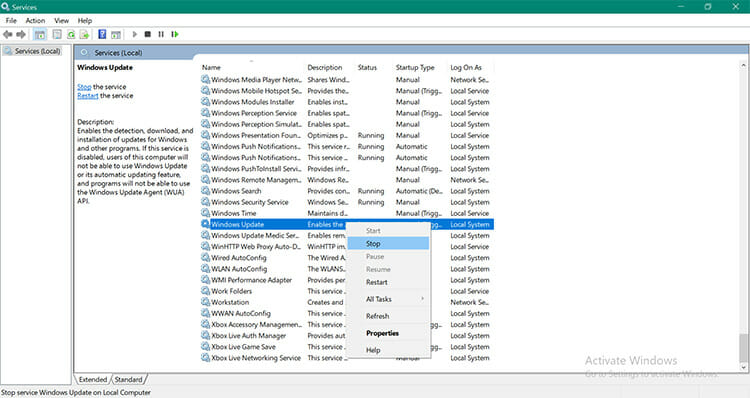
Task: Select the Windows Media Player Network service row
Action: point(347,80)
